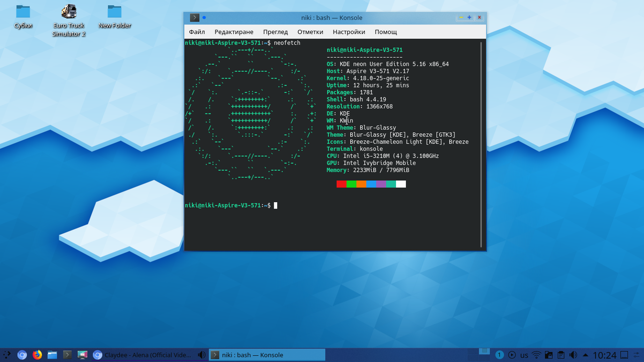Image resolution: width=644 pixels, height=362 pixels.
Task: Click the '2233MiB / 7796MiB' memory value
Action: click(x=381, y=170)
